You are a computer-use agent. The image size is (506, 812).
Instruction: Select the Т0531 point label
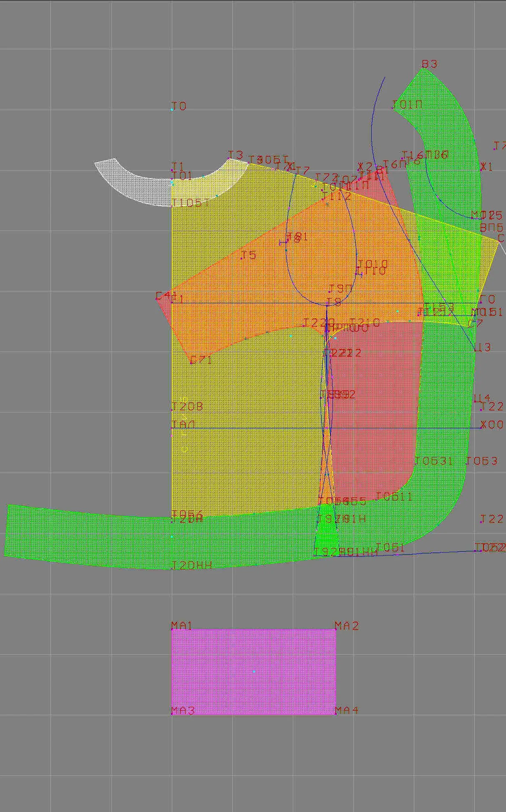[x=434, y=461]
